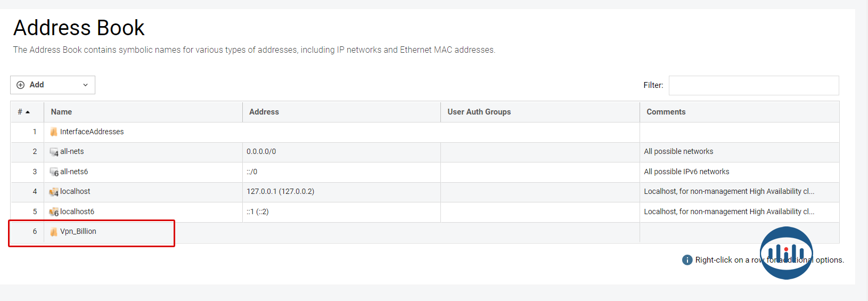Click the all-nets6 IPv6 address icon

(54, 172)
